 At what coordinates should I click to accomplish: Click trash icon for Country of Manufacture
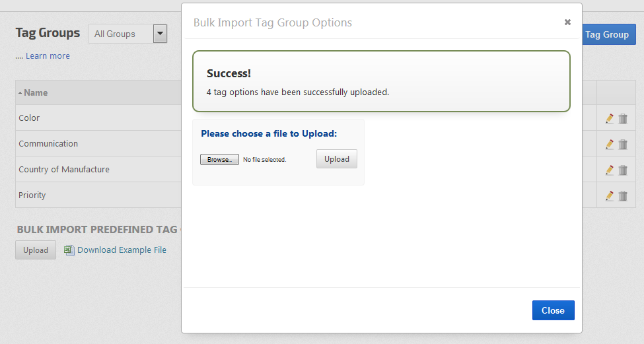click(x=623, y=170)
